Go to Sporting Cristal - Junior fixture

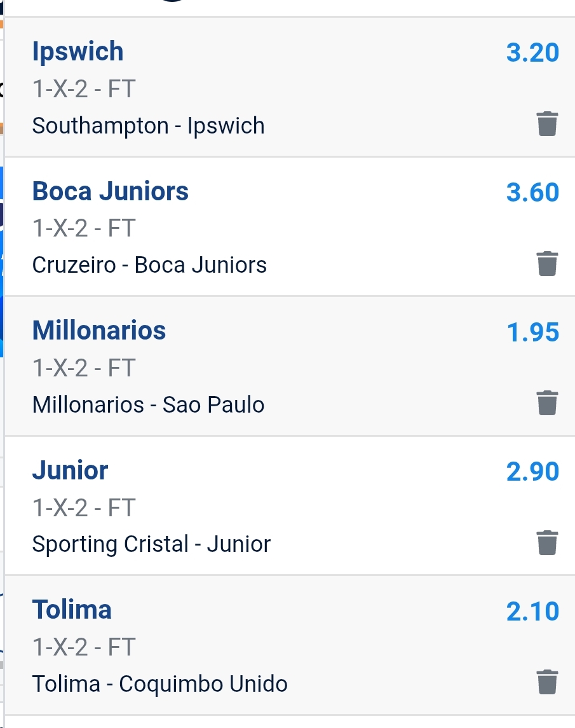click(x=151, y=544)
